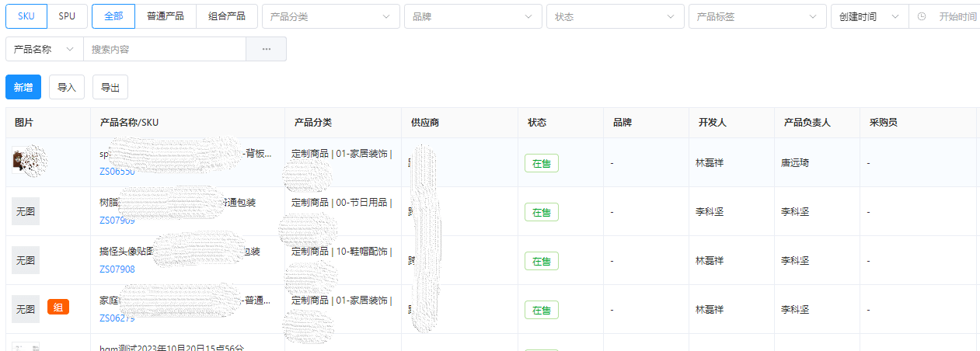The height and width of the screenshot is (351, 980).
Task: Open the 产品分类 dropdown filter
Action: (x=331, y=16)
